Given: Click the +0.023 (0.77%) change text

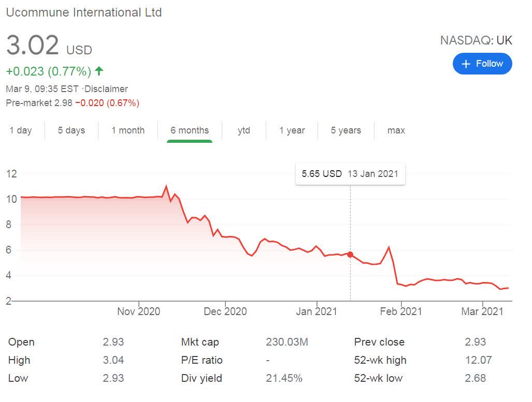Looking at the screenshot, I should point(49,71).
